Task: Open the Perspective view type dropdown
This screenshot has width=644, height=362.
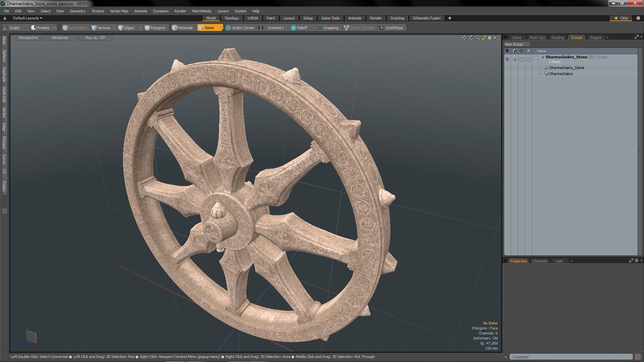Action: pos(28,38)
